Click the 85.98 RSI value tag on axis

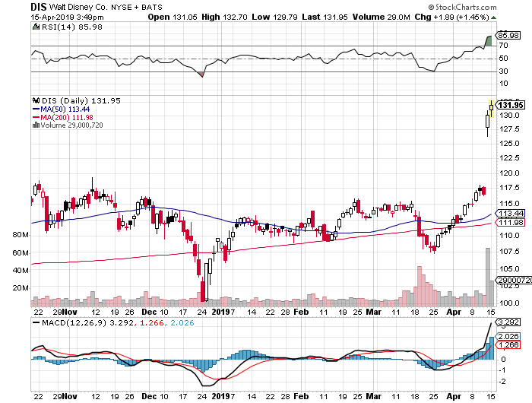[508, 35]
